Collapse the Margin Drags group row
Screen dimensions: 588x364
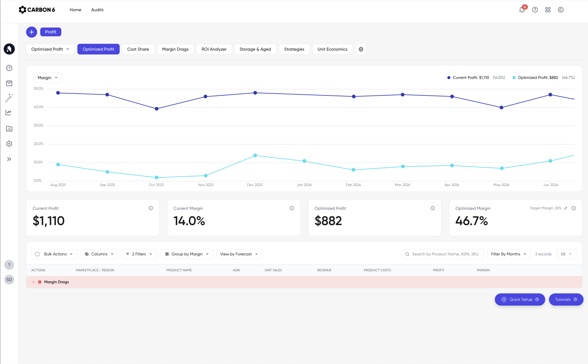(33, 282)
